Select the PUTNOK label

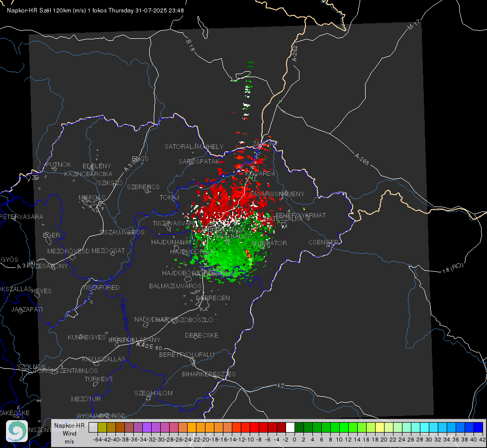[58, 164]
